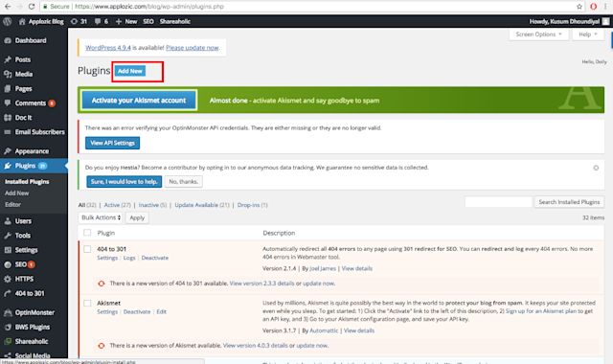
Task: Check the Akismet plugin checkbox
Action: 87,303
